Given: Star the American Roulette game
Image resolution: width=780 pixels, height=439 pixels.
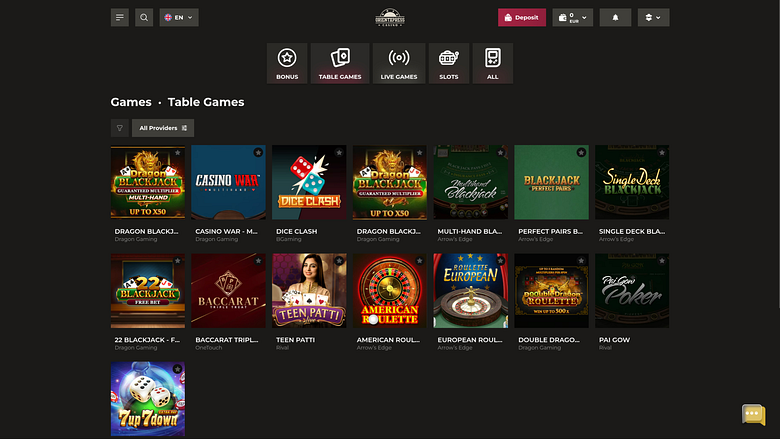Looking at the screenshot, I should (420, 261).
